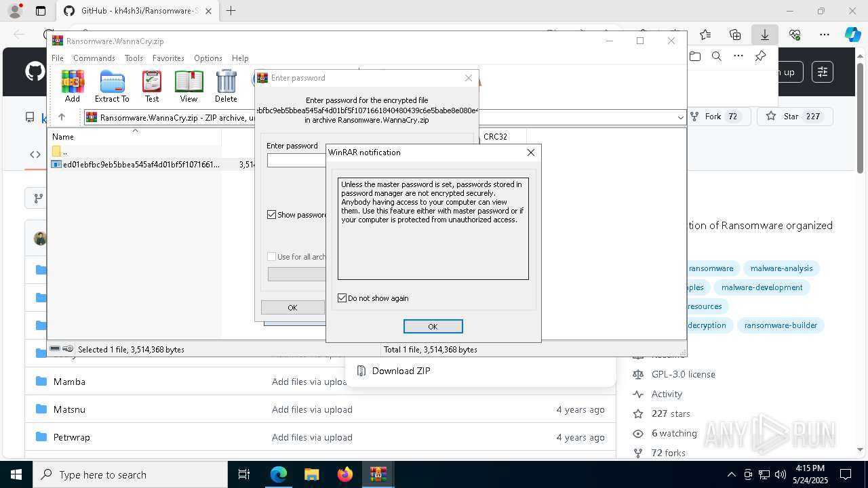Click the Windows Start button
Screen dimensions: 868x488
point(16,474)
